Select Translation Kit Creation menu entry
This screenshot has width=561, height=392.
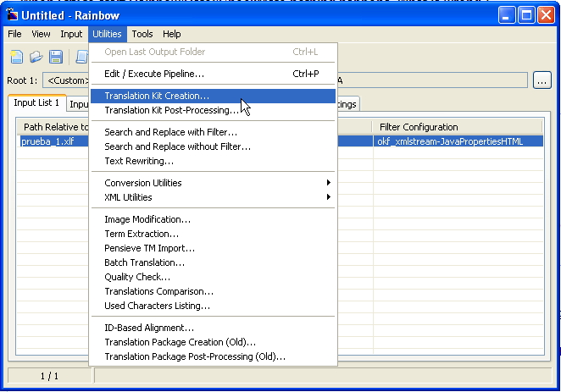tap(157, 96)
